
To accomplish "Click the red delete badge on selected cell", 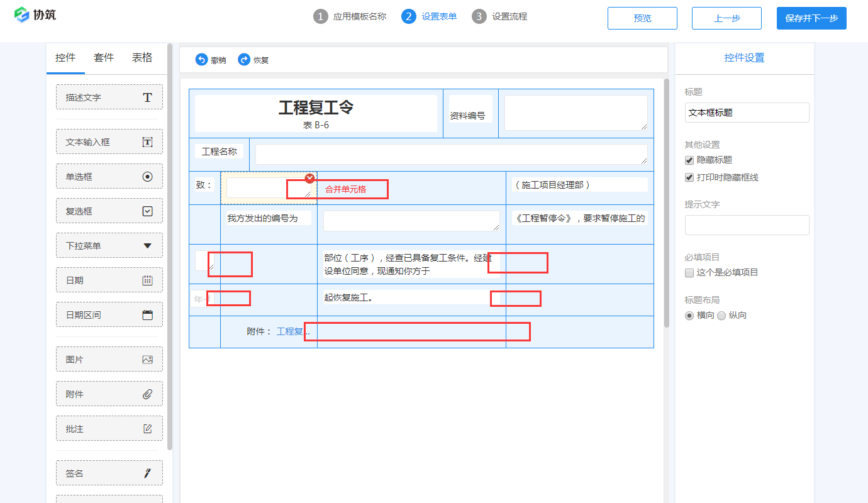I will click(x=309, y=178).
